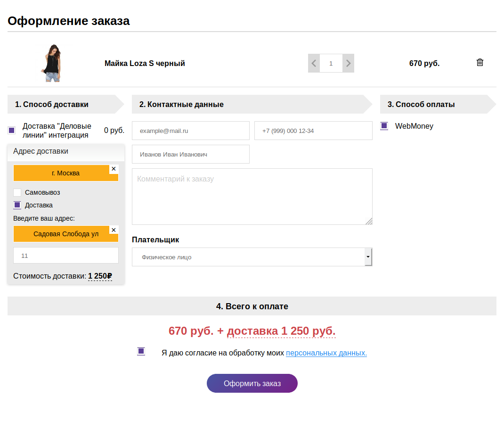Click the phone number field
This screenshot has height=421, width=504.
(313, 131)
